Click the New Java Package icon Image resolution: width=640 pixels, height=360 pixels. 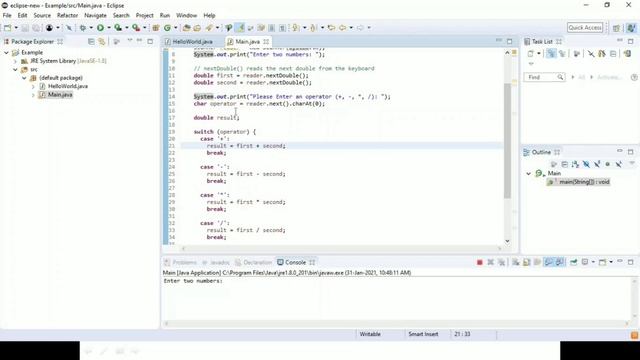coord(156,28)
